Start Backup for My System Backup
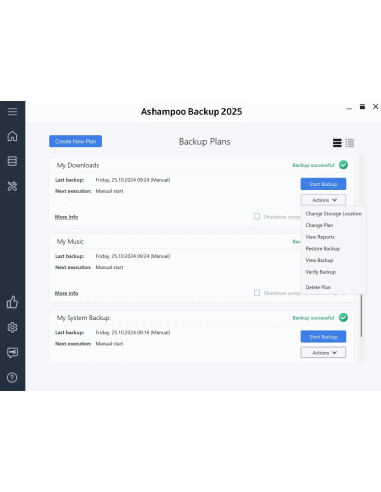This screenshot has width=381, height=492. pyautogui.click(x=323, y=337)
